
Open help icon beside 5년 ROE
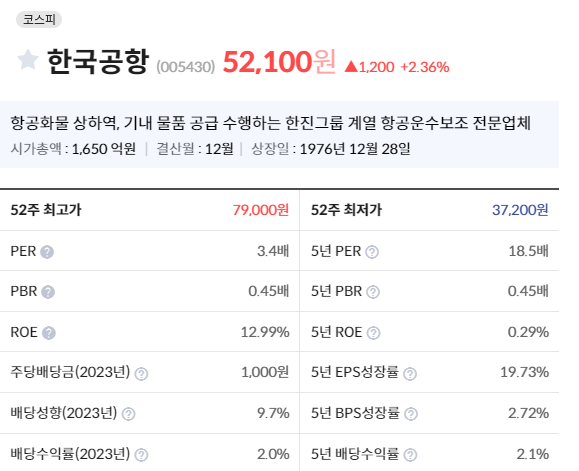point(373,333)
